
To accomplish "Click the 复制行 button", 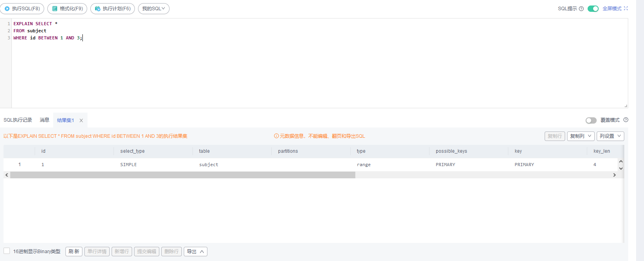I will [x=555, y=136].
